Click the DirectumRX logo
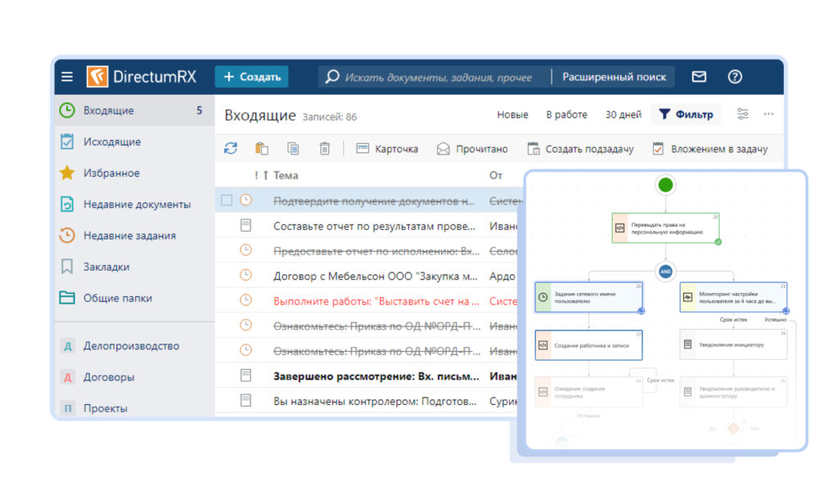Screen dimensions: 838x504 tap(142, 76)
